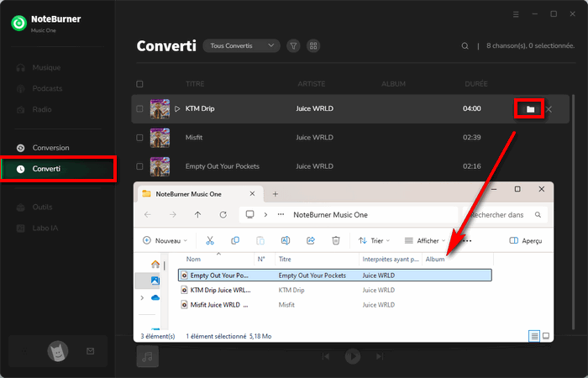Click the PC monitor icon in address bar
The width and height of the screenshot is (588, 378).
(249, 214)
